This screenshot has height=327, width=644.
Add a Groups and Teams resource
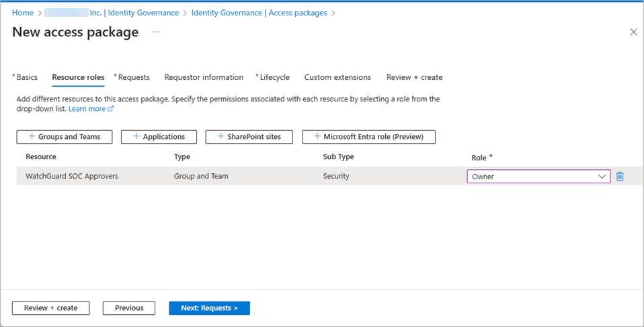65,137
